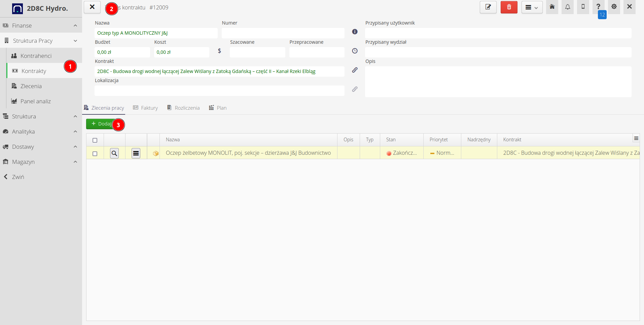Delete contract using the red trash button
Image resolution: width=644 pixels, height=325 pixels.
click(x=509, y=7)
